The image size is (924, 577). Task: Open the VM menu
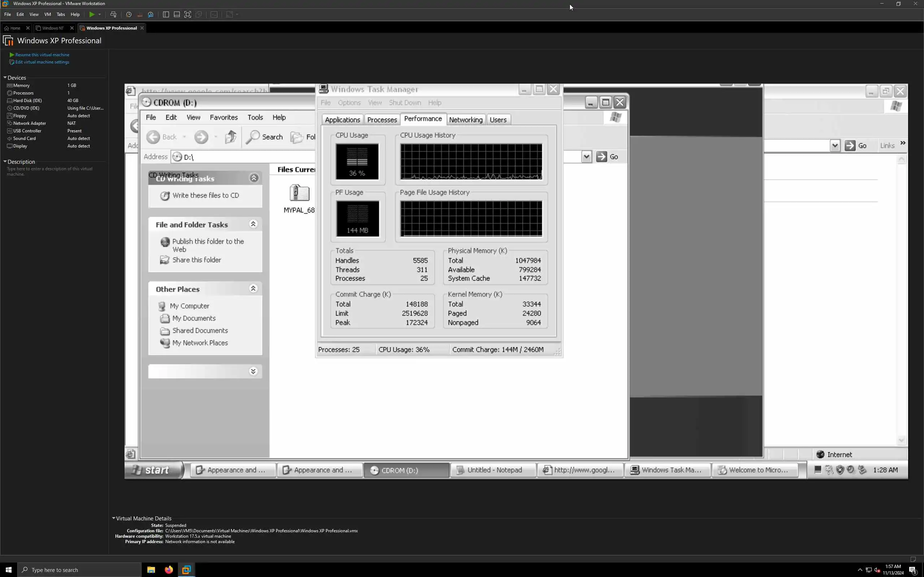47,14
